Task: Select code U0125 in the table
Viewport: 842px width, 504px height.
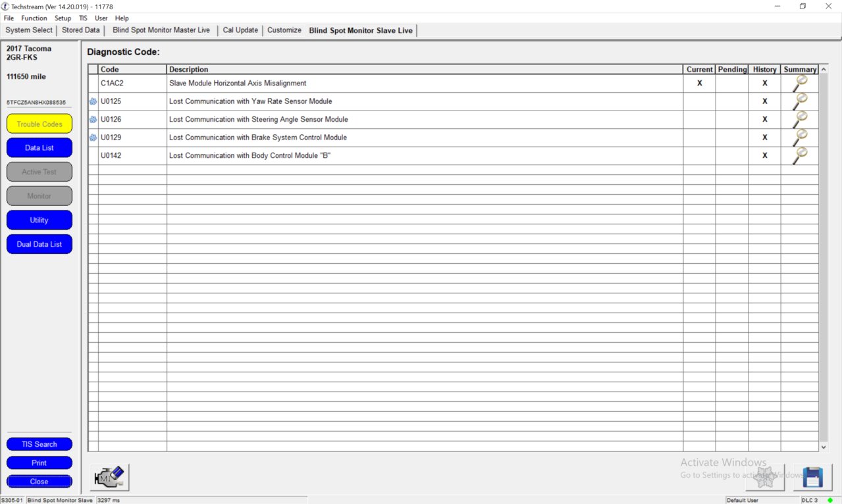Action: (111, 101)
